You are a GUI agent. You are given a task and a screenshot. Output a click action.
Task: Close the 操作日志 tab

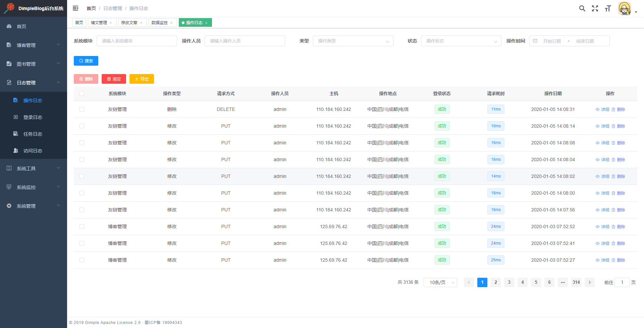tap(206, 23)
